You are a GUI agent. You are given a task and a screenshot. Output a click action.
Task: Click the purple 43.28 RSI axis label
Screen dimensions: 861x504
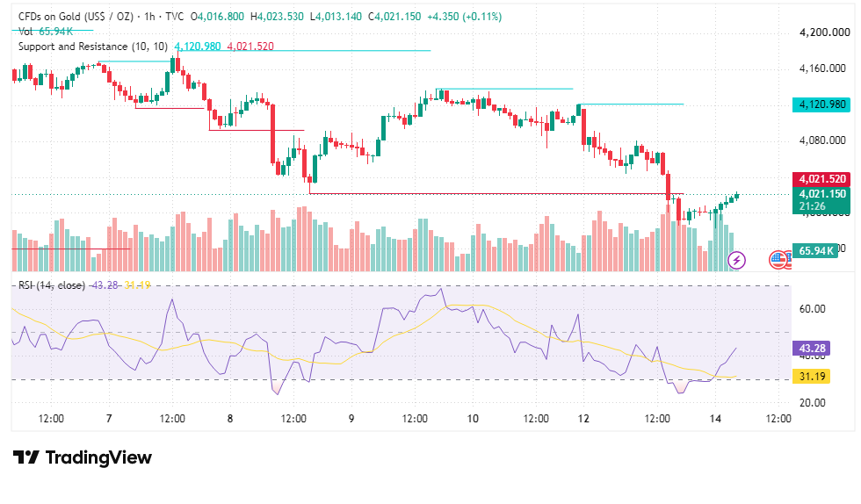(812, 348)
